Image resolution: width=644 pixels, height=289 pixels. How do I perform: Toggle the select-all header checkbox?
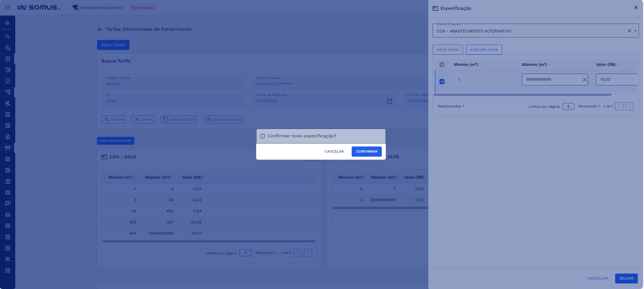coord(442,64)
